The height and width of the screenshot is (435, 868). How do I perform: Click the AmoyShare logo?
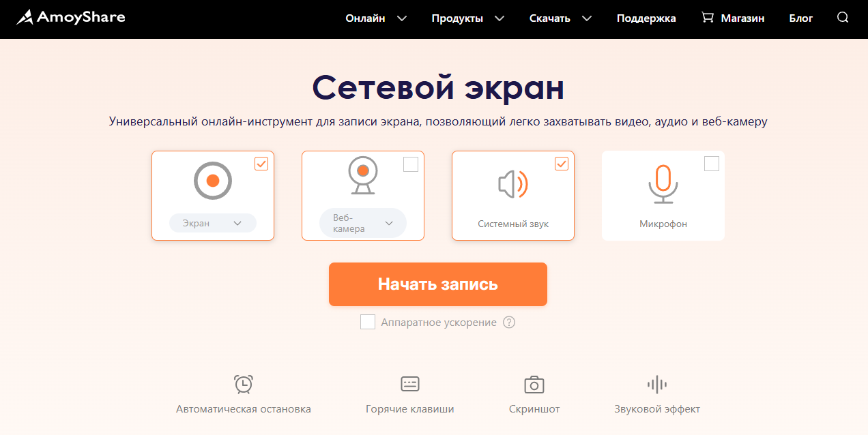[x=70, y=18]
